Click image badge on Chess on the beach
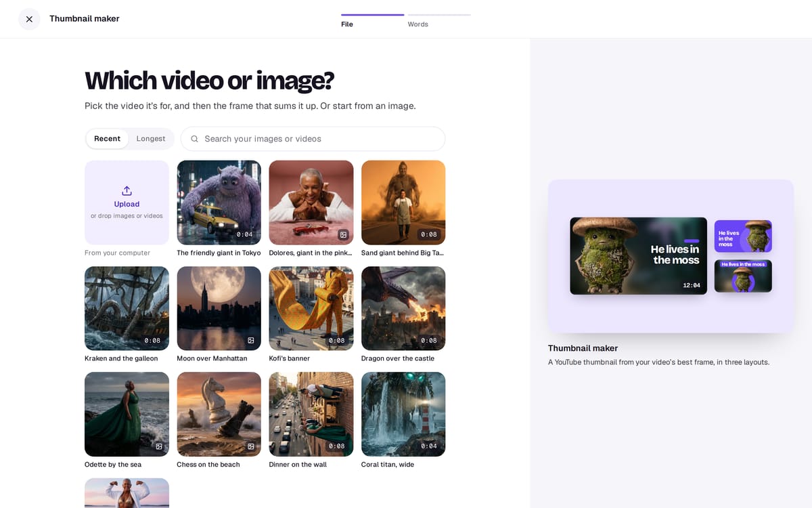The width and height of the screenshot is (812, 508). (251, 446)
